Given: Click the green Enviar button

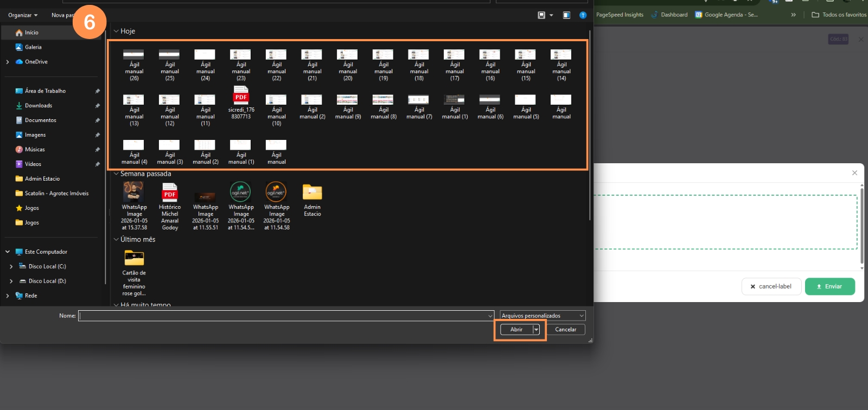Looking at the screenshot, I should (x=829, y=286).
